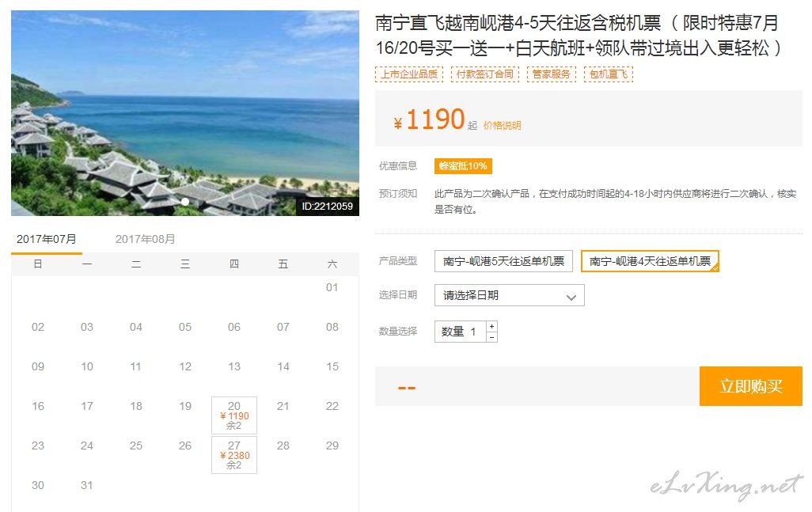Image resolution: width=812 pixels, height=512 pixels.
Task: Increase quantity with the plus stepper
Action: [492, 326]
